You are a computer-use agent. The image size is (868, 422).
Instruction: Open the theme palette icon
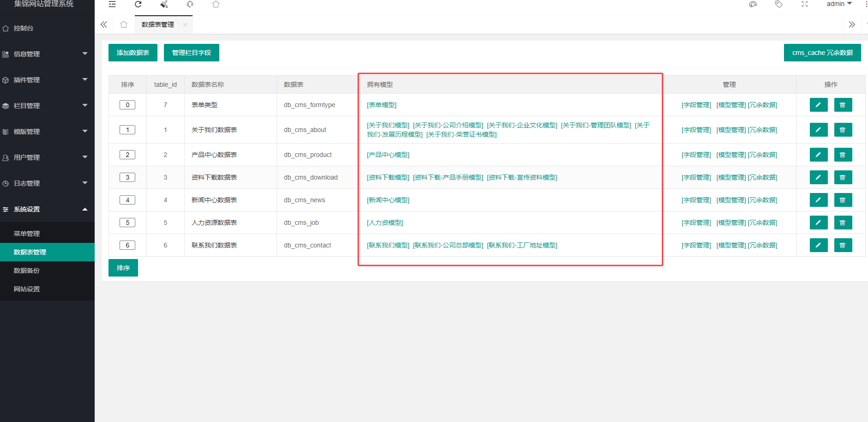tap(753, 4)
